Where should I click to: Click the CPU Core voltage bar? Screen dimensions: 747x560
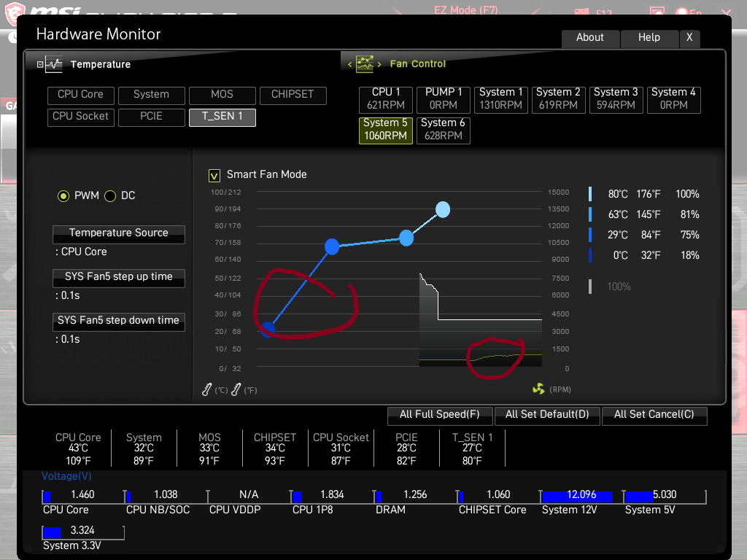point(83,496)
